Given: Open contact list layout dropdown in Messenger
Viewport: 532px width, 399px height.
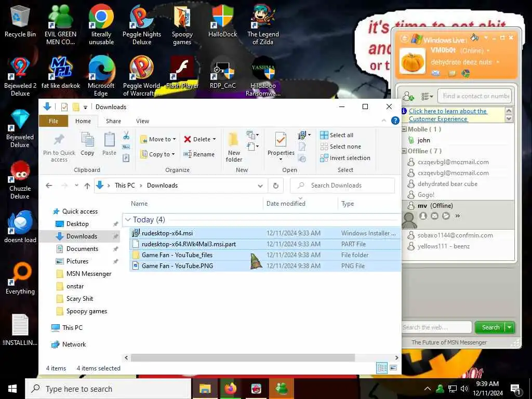Looking at the screenshot, I should click(x=427, y=97).
